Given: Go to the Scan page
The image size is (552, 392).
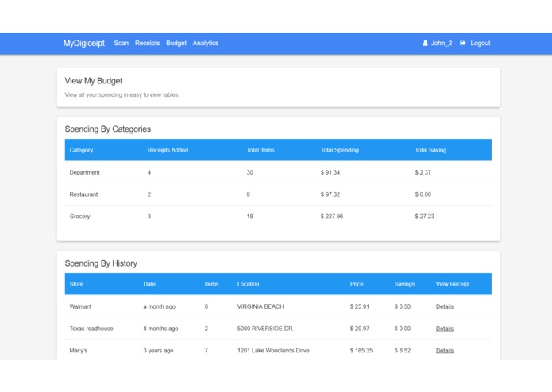Looking at the screenshot, I should [121, 43].
